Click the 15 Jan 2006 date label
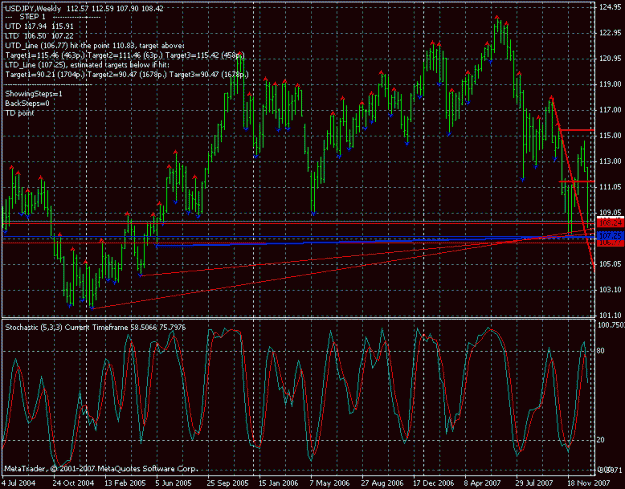The width and height of the screenshot is (625, 489). [x=278, y=483]
